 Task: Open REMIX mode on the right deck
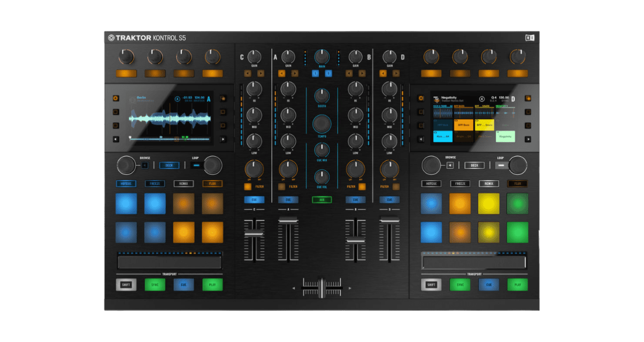(488, 183)
